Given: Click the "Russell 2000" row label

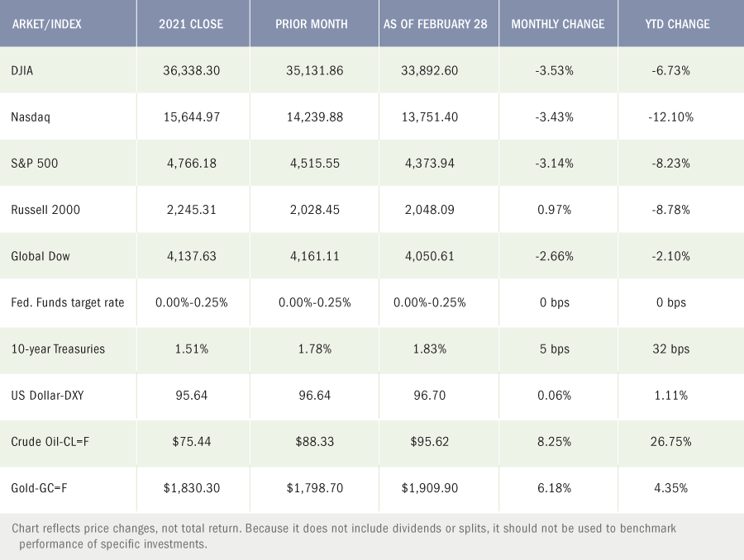Looking at the screenshot, I should 45,210.
